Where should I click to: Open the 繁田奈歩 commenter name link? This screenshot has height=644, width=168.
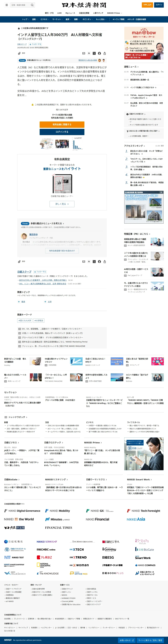[x=33, y=234]
